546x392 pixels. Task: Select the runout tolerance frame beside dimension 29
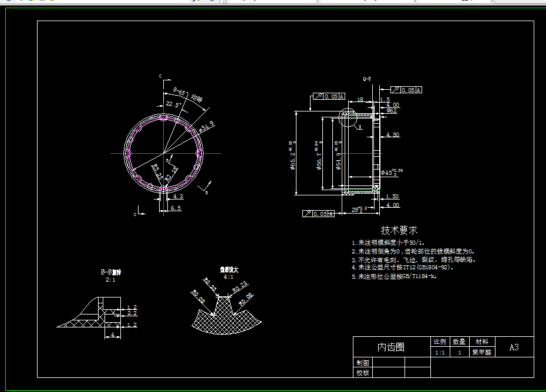[x=318, y=214]
